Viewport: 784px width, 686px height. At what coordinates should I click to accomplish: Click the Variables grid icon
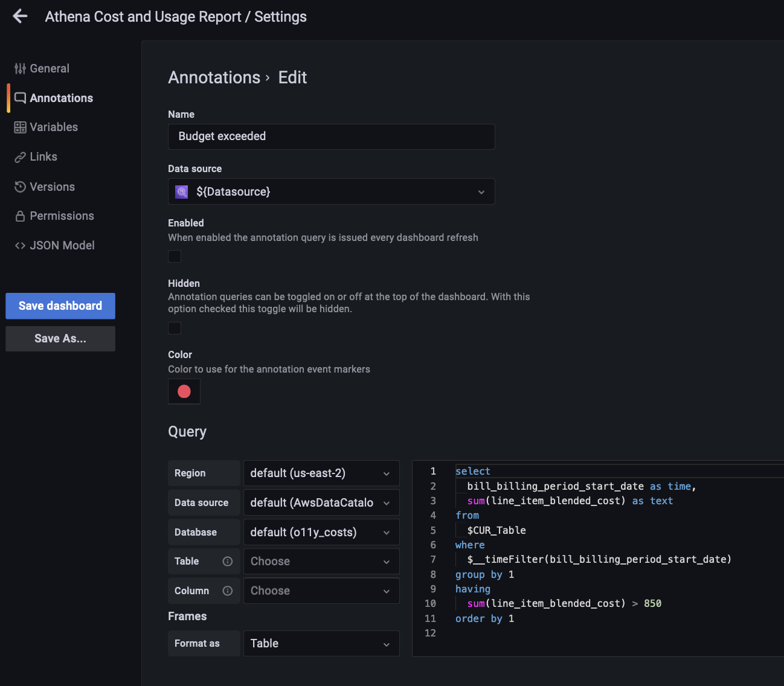[x=20, y=127]
